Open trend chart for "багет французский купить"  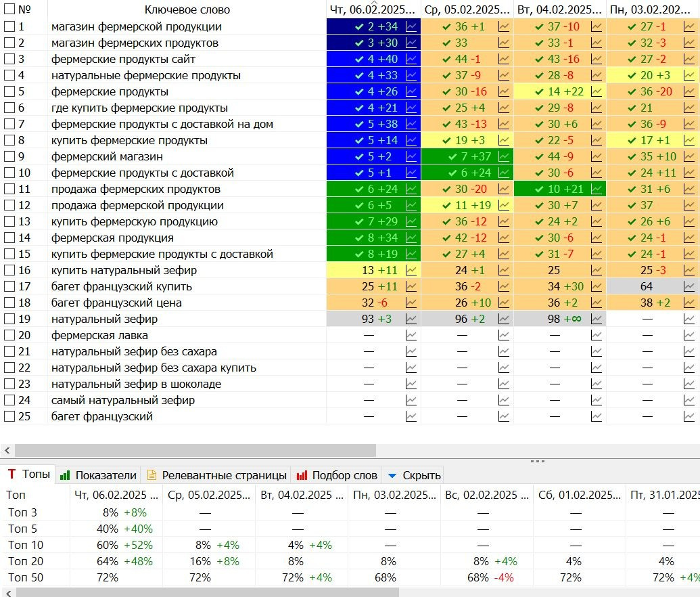click(412, 286)
